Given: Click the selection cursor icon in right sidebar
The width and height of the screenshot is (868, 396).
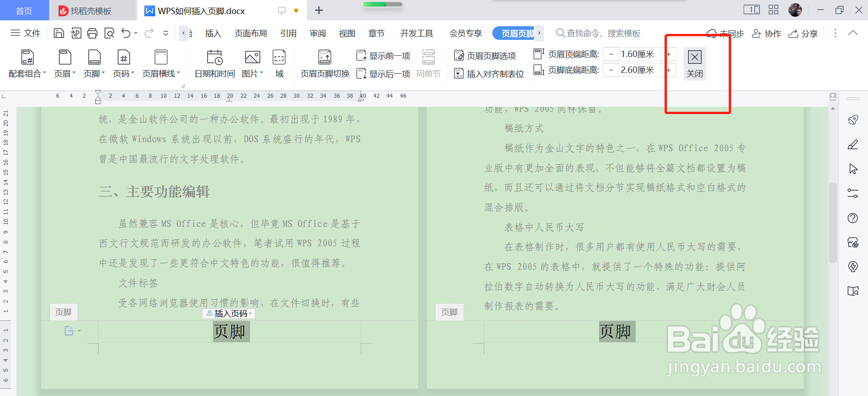Looking at the screenshot, I should coord(853,169).
